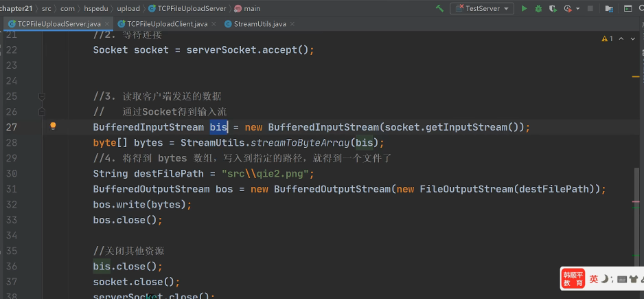Collapse the comment fold marker at line 25

click(x=41, y=96)
